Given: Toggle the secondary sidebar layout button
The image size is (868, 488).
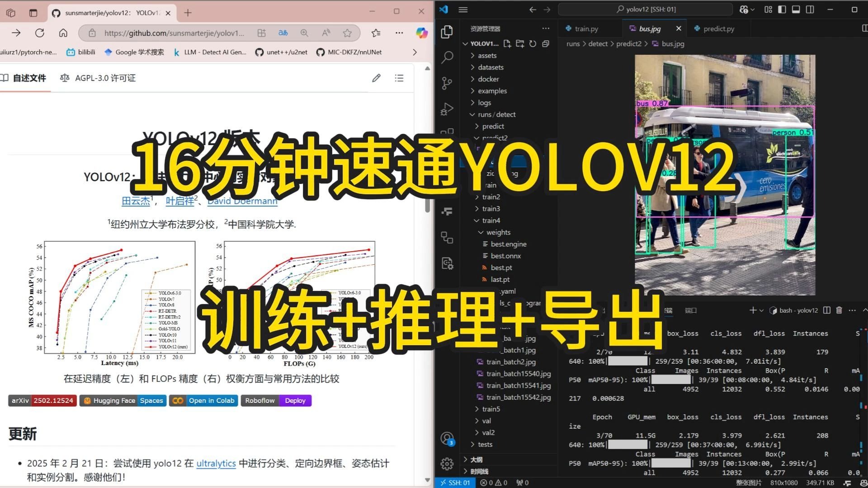Looking at the screenshot, I should pos(810,9).
